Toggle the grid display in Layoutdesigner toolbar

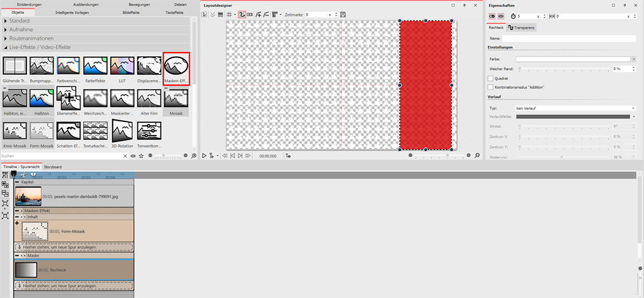(229, 14)
